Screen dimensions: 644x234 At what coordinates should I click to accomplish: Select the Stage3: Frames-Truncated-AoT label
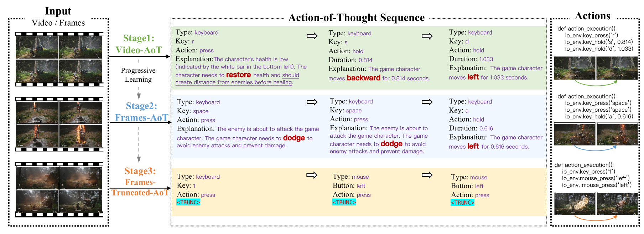tap(140, 182)
